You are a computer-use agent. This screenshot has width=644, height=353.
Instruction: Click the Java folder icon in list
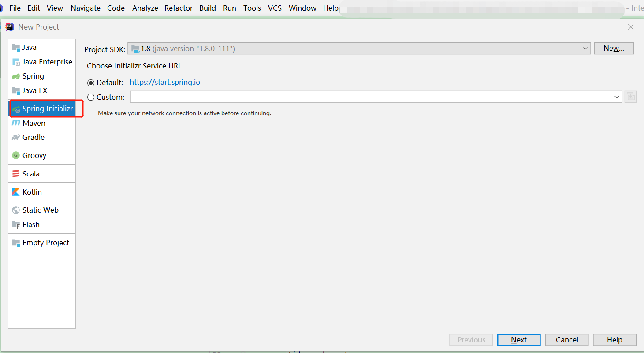[x=16, y=47]
